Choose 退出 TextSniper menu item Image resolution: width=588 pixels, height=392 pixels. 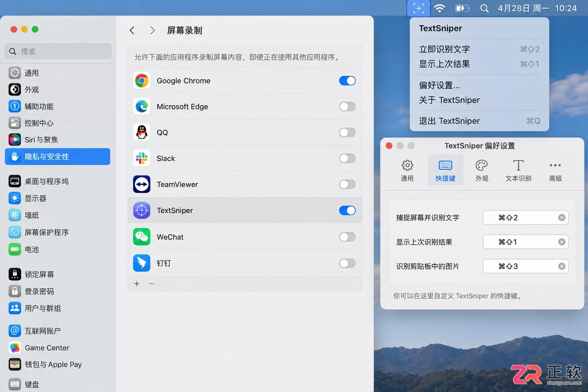pyautogui.click(x=479, y=121)
